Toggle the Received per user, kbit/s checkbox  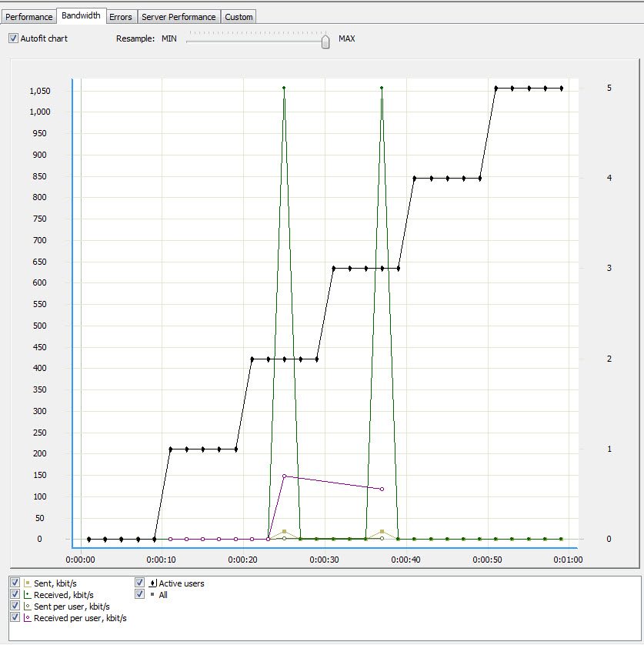tap(15, 617)
